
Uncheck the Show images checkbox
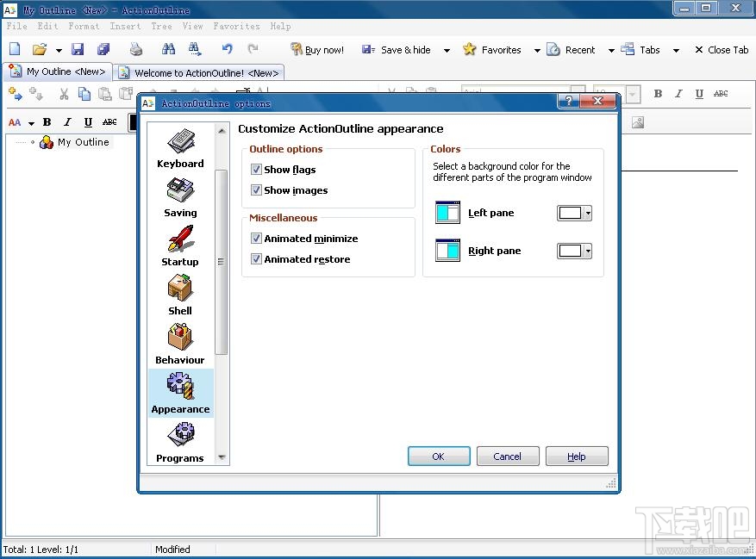click(256, 189)
